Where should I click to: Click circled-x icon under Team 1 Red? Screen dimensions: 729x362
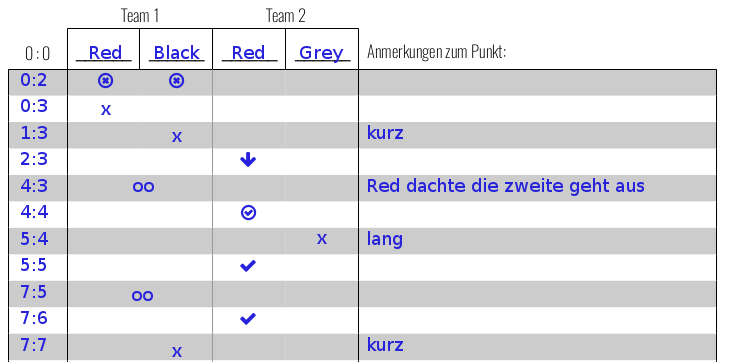click(x=106, y=81)
